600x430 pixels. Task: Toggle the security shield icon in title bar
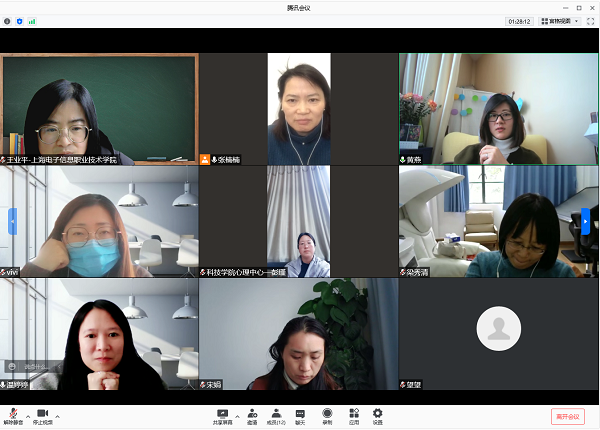[20, 20]
